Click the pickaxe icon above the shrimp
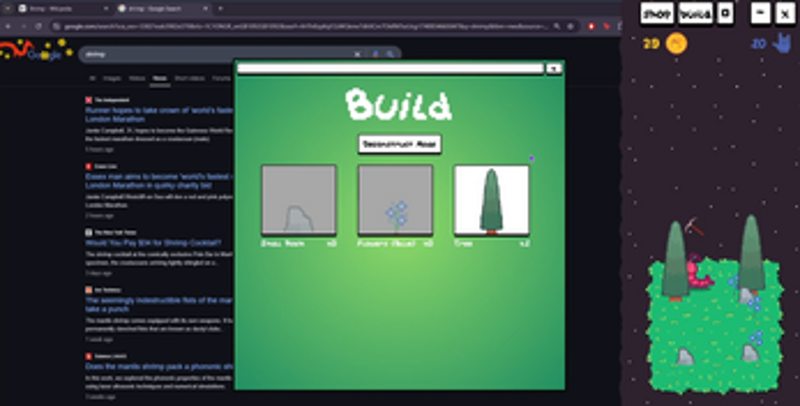This screenshot has height=406, width=800. coord(696,230)
